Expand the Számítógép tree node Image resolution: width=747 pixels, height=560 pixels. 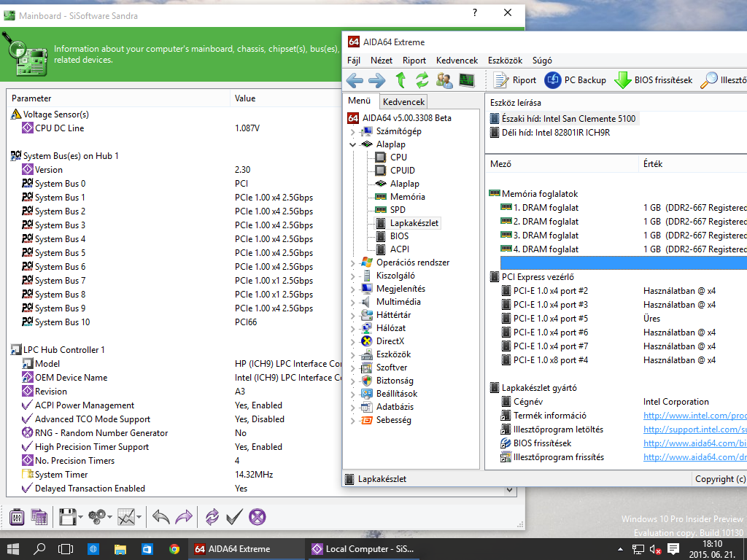tap(353, 132)
